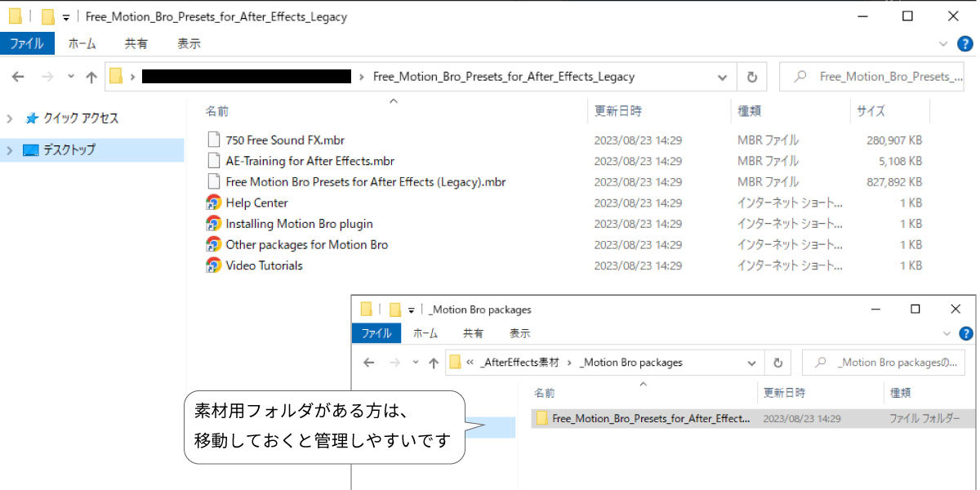This screenshot has height=490, width=980.
Task: Click the _Motion Bro packages search box
Action: [883, 363]
